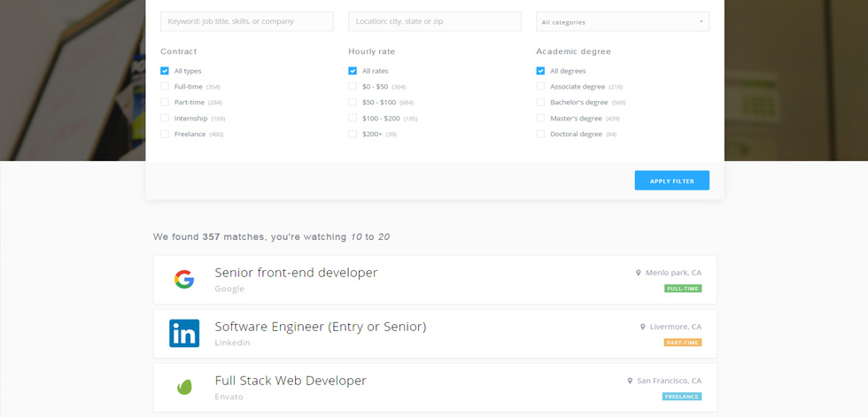Click the Envato company name
Viewport: 868px width, 417px height.
tap(229, 397)
